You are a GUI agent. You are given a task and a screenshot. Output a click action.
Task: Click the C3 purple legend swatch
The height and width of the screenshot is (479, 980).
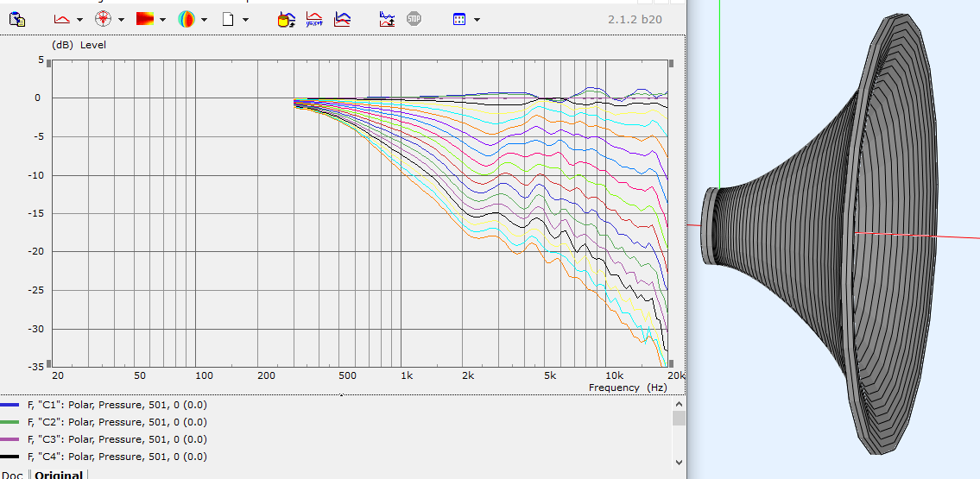point(9,439)
